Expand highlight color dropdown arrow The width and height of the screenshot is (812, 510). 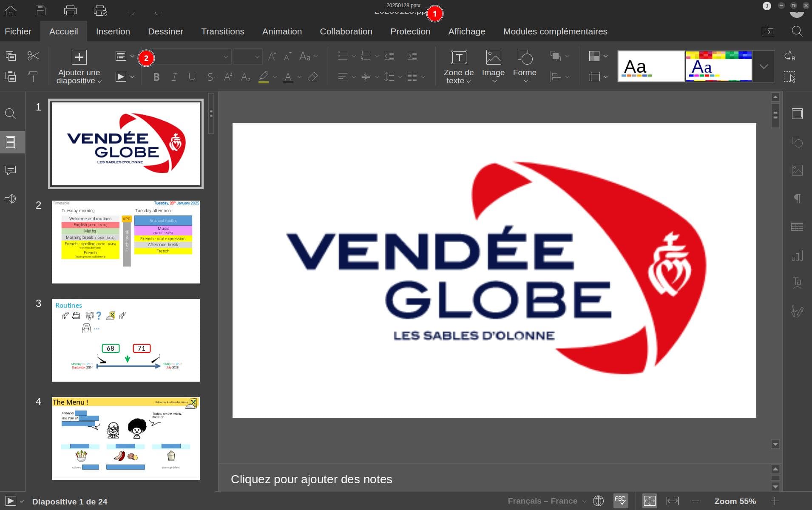click(275, 77)
